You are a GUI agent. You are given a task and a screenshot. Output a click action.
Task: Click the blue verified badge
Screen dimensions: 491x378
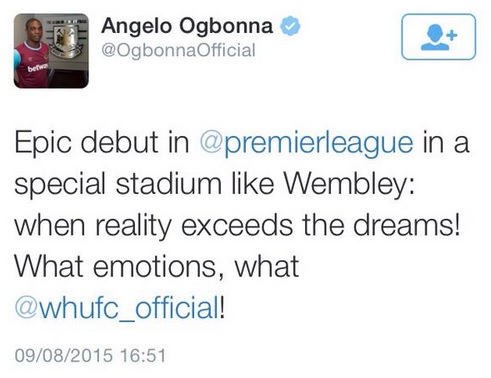click(290, 26)
